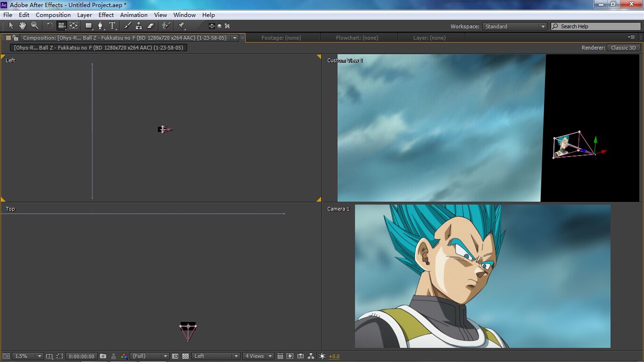Open the composition tab dropdown arrow

[235, 38]
